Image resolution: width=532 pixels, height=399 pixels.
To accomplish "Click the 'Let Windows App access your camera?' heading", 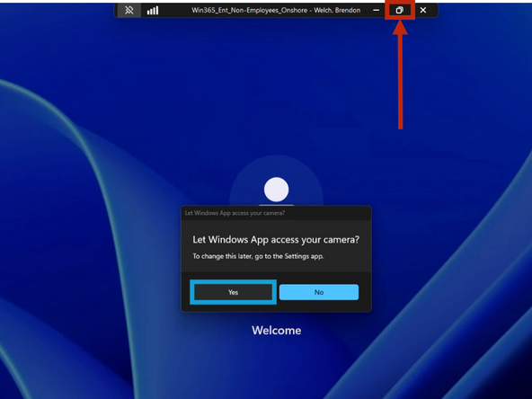I will (x=276, y=240).
